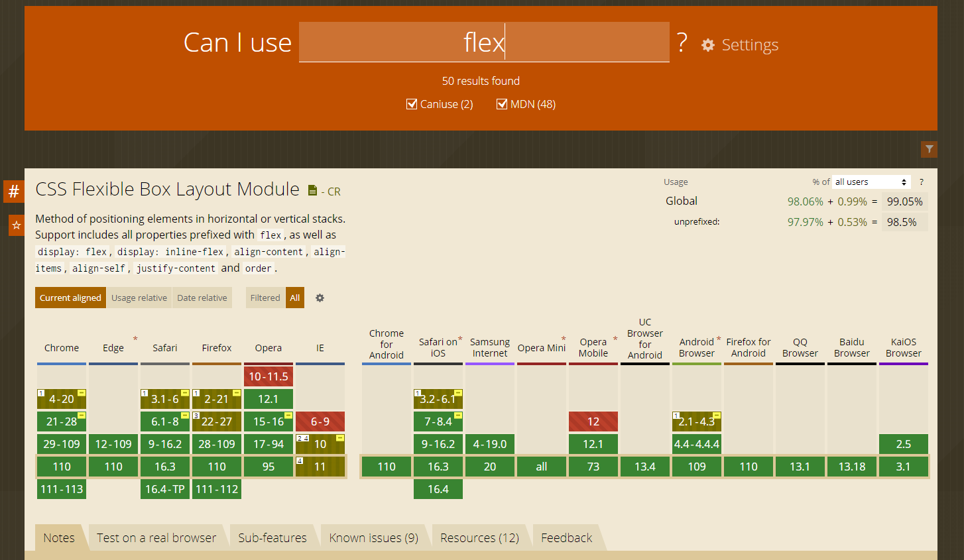This screenshot has height=560, width=964.
Task: Select the Chrome 111-113 cell
Action: pos(62,489)
